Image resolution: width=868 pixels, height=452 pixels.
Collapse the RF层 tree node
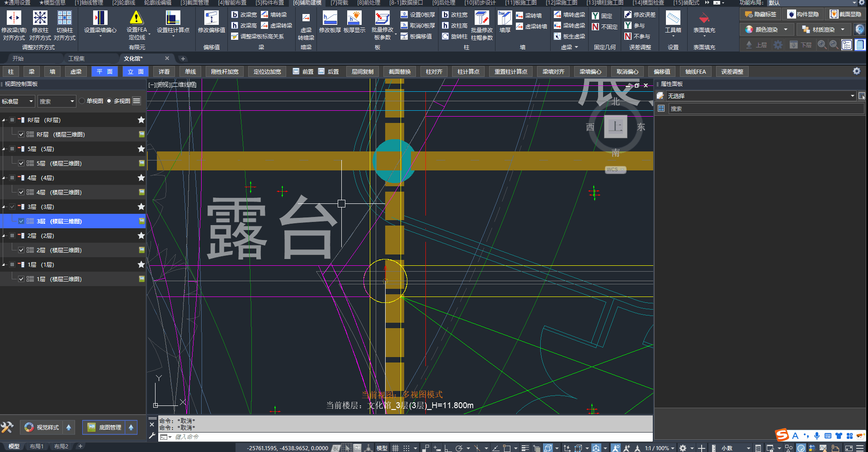click(x=4, y=120)
